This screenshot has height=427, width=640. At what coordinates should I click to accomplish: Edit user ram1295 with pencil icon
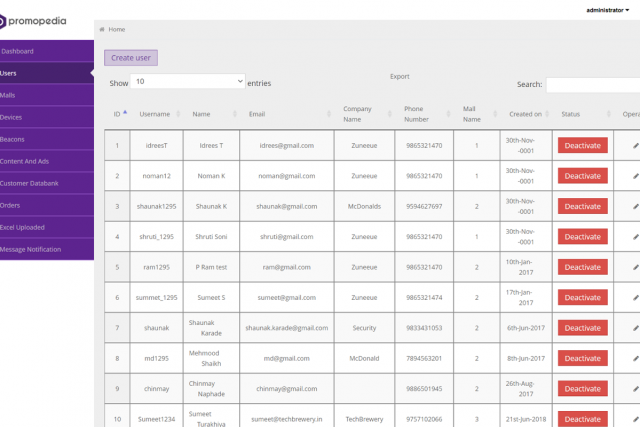click(x=636, y=267)
